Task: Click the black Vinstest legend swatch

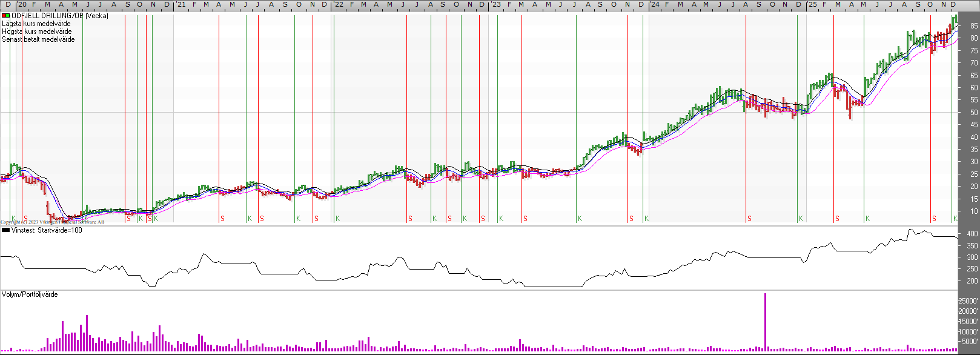Action: (x=6, y=230)
